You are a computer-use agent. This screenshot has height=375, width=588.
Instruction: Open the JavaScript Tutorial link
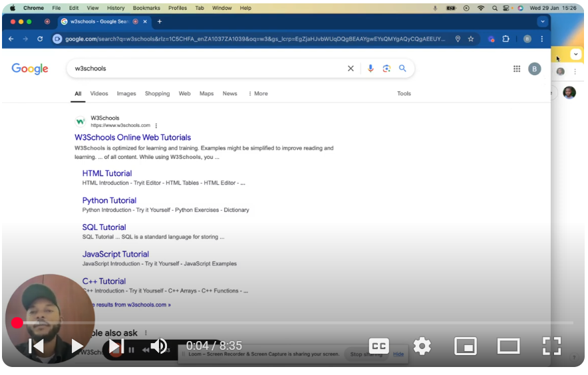coord(116,255)
